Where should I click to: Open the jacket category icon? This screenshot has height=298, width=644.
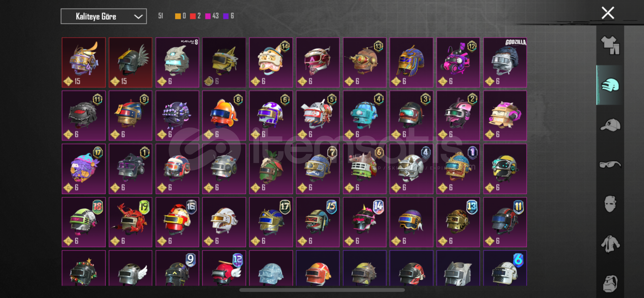click(x=610, y=244)
